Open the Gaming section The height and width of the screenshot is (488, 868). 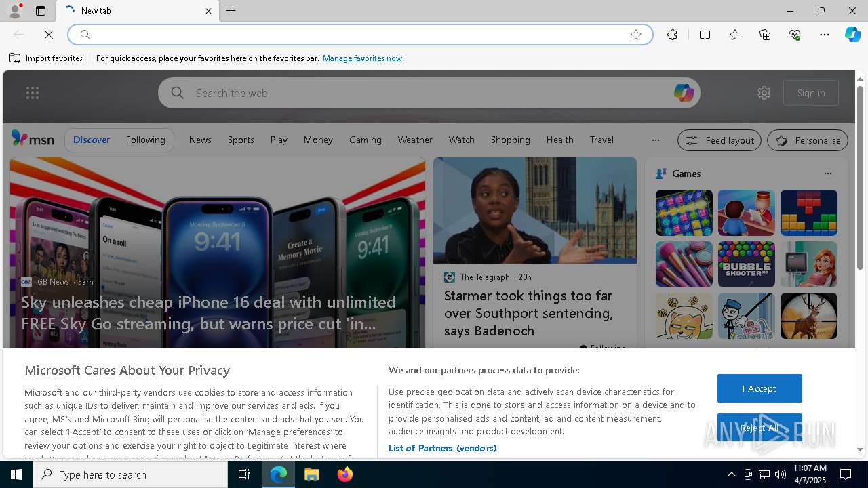(366, 140)
